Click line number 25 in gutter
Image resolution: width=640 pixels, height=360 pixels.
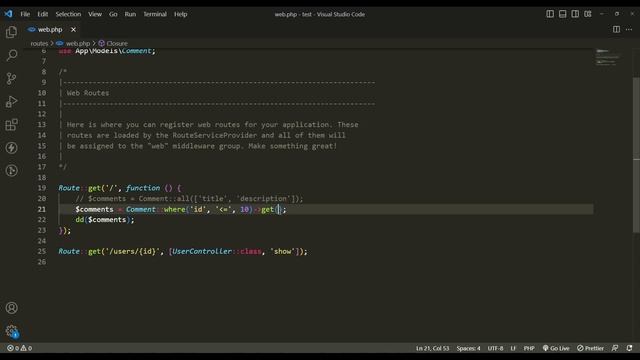[x=42, y=251]
